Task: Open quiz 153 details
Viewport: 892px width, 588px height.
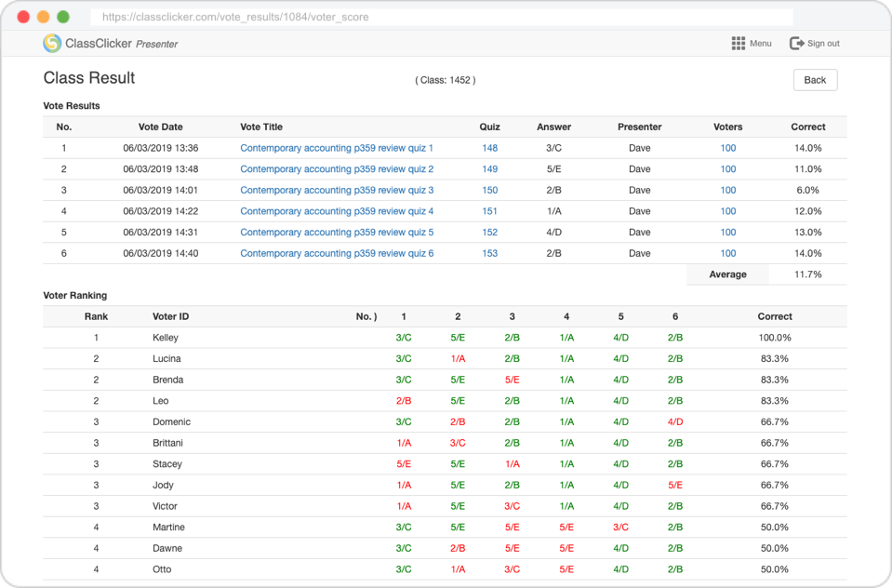Action: coord(489,253)
